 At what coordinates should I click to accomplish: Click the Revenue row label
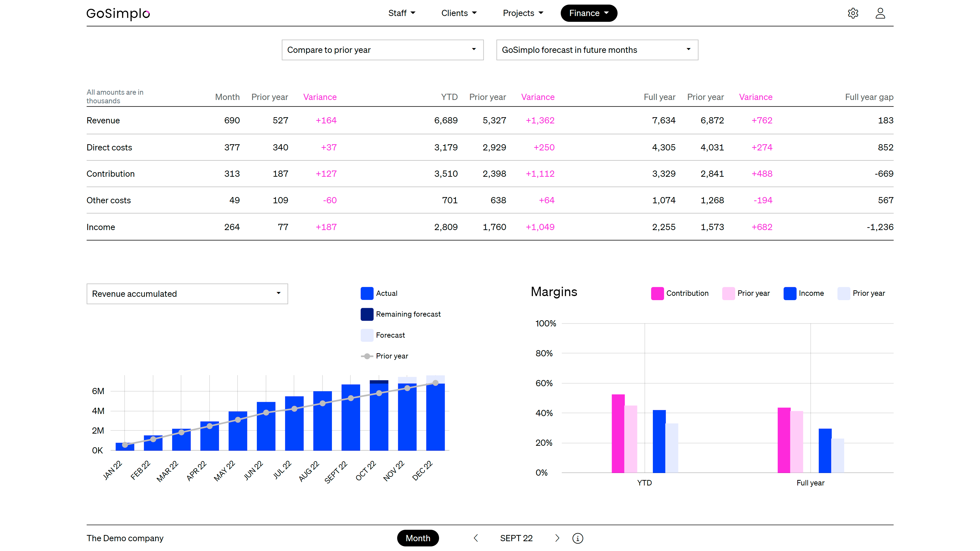(x=103, y=120)
